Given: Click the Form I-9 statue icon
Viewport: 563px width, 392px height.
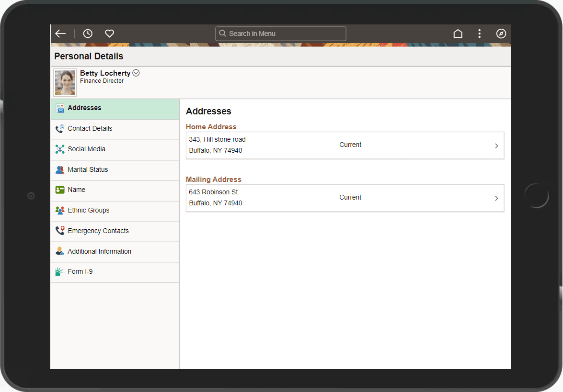Looking at the screenshot, I should pyautogui.click(x=59, y=271).
